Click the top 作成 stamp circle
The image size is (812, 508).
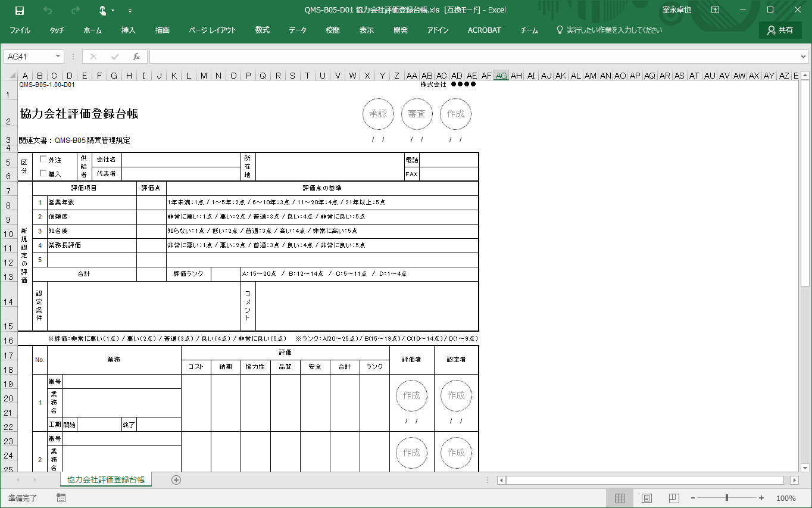coord(455,114)
